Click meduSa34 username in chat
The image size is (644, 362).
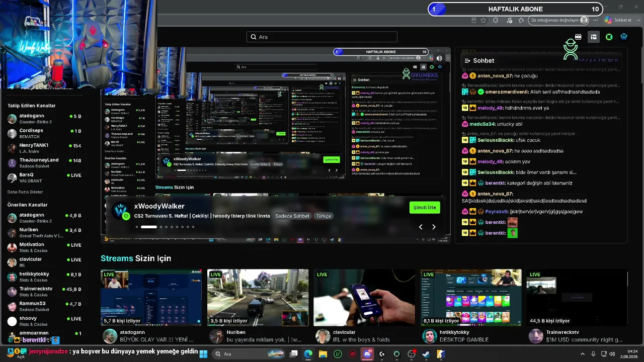(482, 124)
